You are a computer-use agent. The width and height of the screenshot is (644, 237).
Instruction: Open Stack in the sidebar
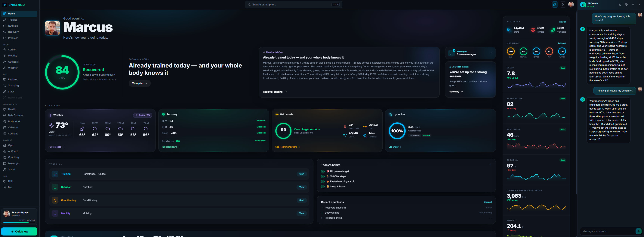tap(19, 91)
